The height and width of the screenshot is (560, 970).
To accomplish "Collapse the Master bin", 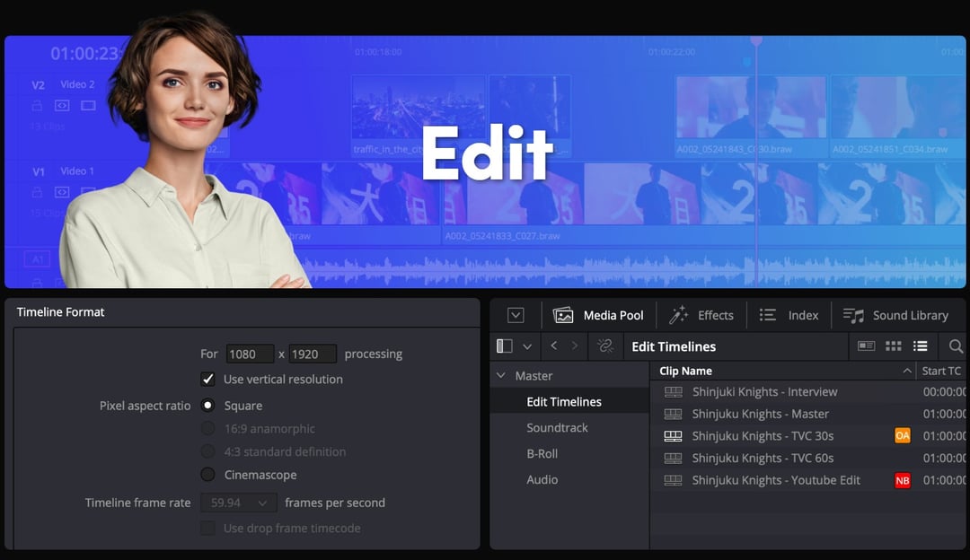I will 502,376.
